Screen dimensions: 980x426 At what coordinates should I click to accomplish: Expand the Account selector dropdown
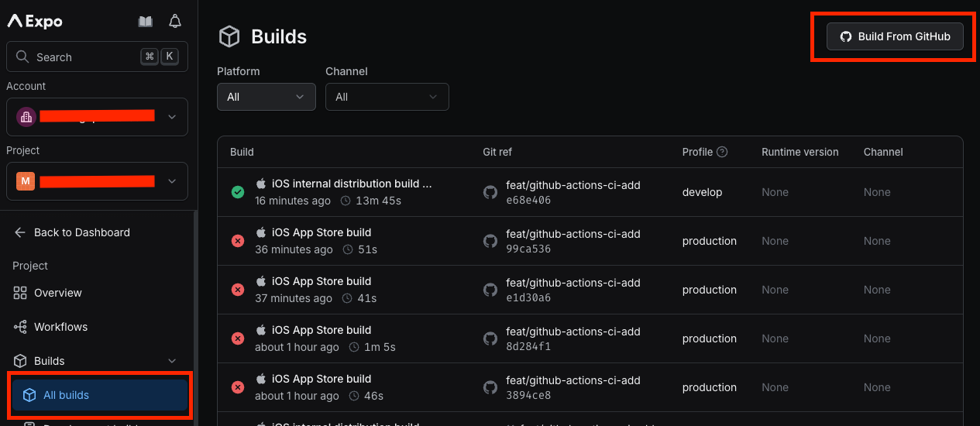click(x=97, y=117)
